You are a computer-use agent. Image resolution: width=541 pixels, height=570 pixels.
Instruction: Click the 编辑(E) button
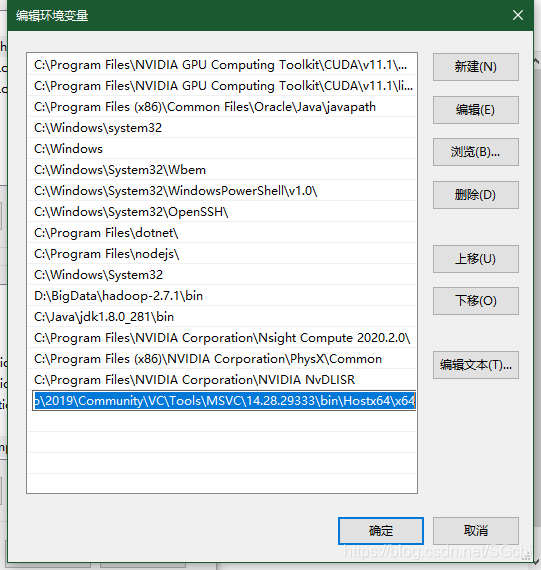point(476,110)
